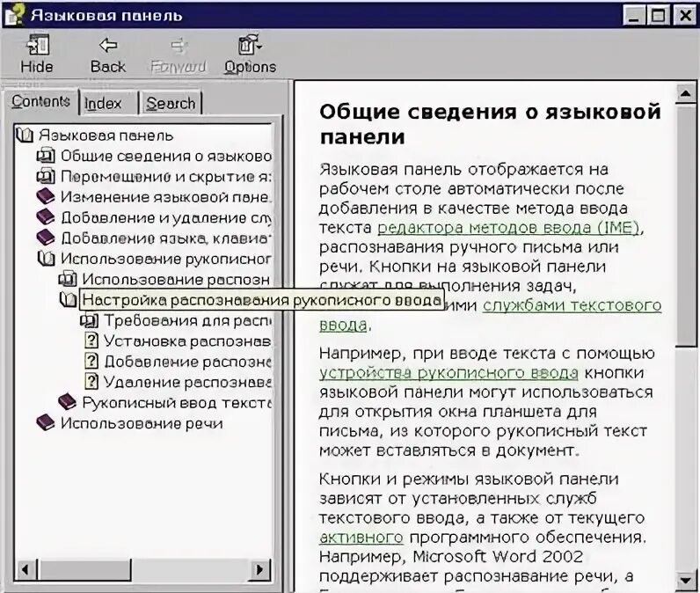
Task: Click content pane scroll down arrow
Action: [685, 580]
